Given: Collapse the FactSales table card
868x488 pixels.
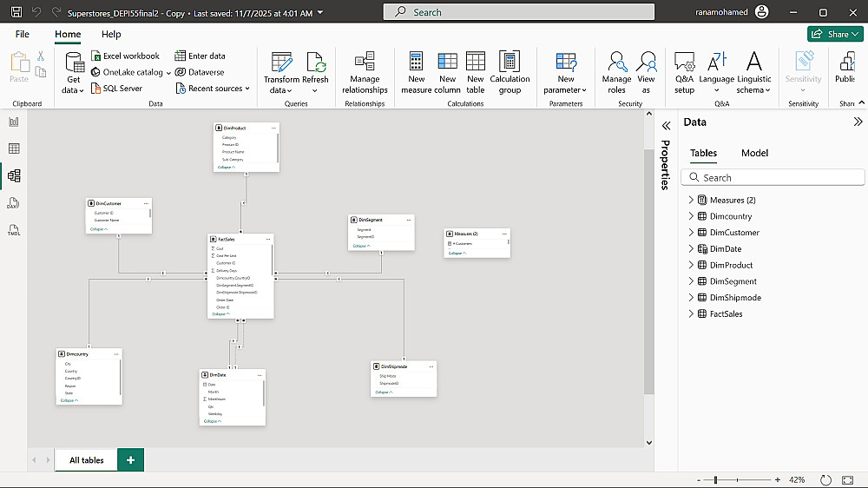Looking at the screenshot, I should (x=220, y=314).
